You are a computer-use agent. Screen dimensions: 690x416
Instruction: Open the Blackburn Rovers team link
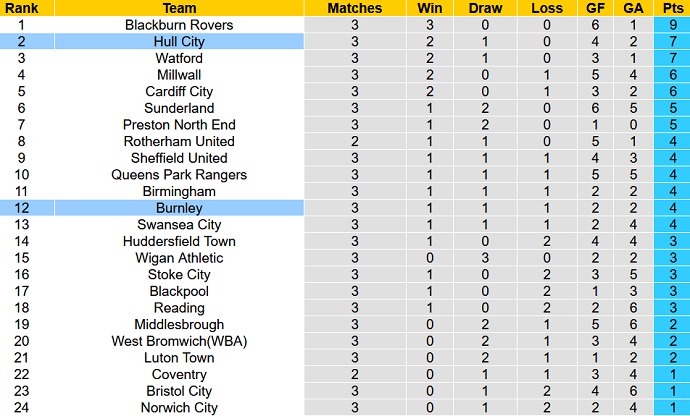(179, 24)
